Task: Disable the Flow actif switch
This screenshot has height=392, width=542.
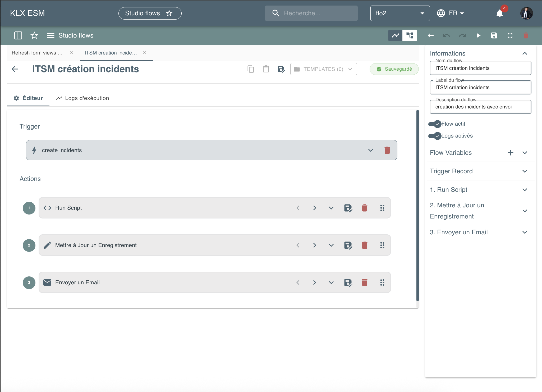Action: pyautogui.click(x=435, y=124)
